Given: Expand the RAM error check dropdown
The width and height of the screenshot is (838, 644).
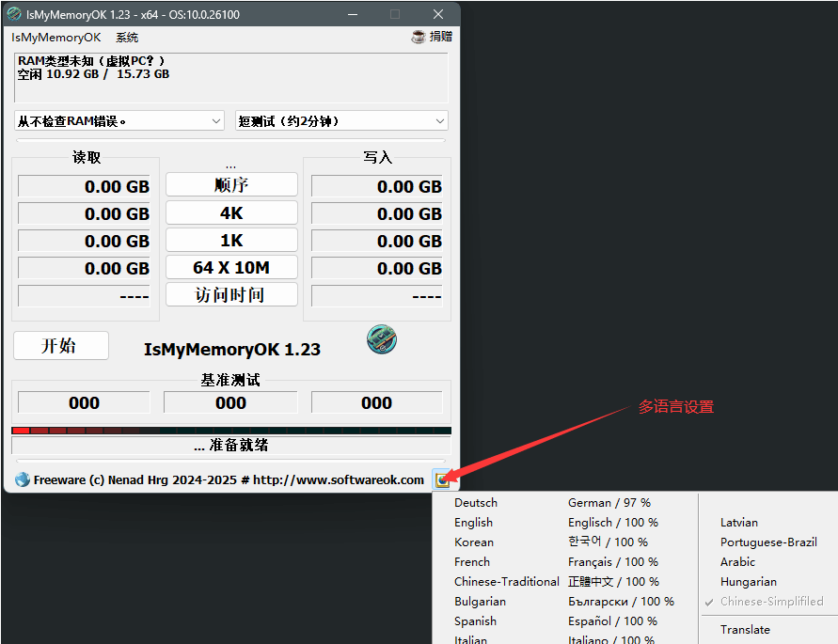Looking at the screenshot, I should pos(119,120).
